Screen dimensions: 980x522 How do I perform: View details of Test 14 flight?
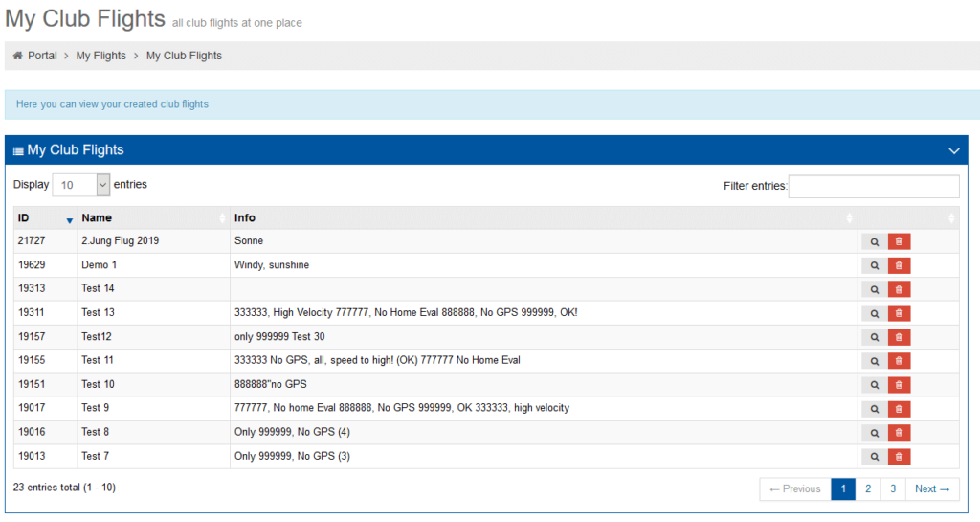pos(874,289)
